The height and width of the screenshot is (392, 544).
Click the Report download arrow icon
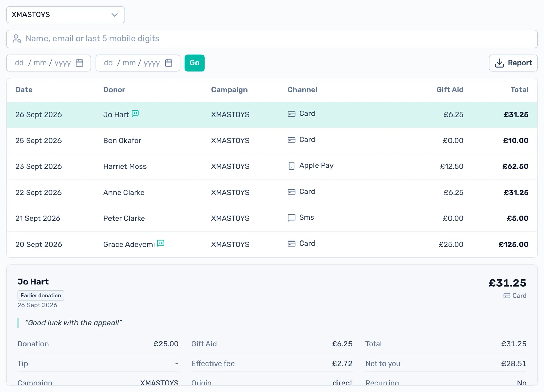(x=499, y=63)
